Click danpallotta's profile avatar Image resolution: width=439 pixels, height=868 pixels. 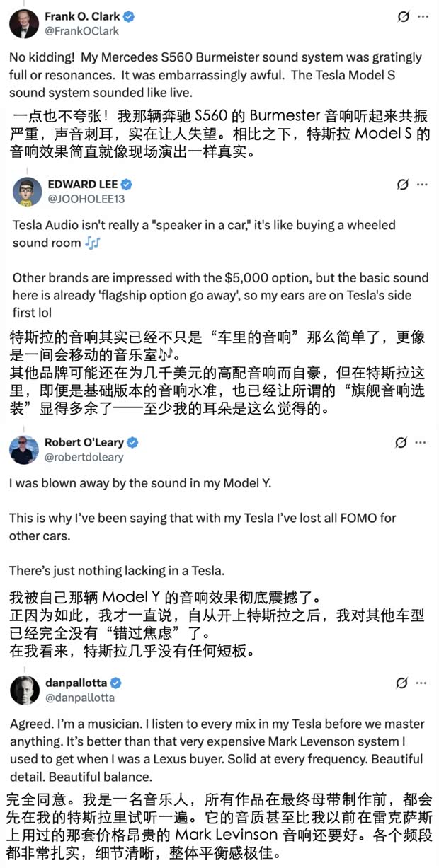[24, 690]
